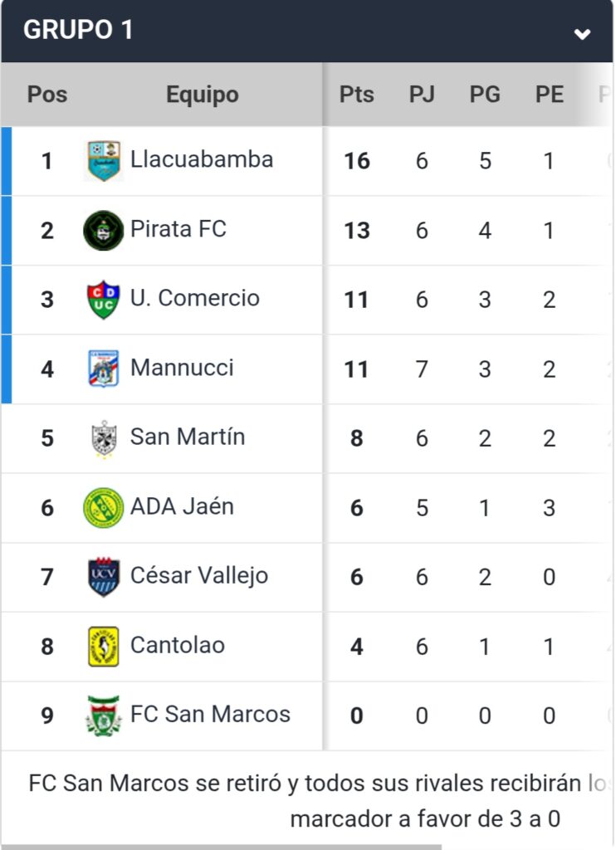Select the PE column header

[550, 95]
